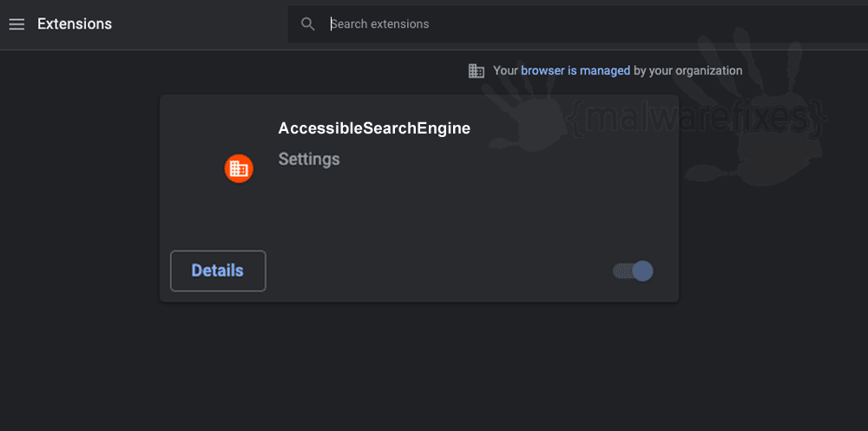The width and height of the screenshot is (868, 431).
Task: Open Details for AccessibleSearchEngine
Action: [x=218, y=271]
